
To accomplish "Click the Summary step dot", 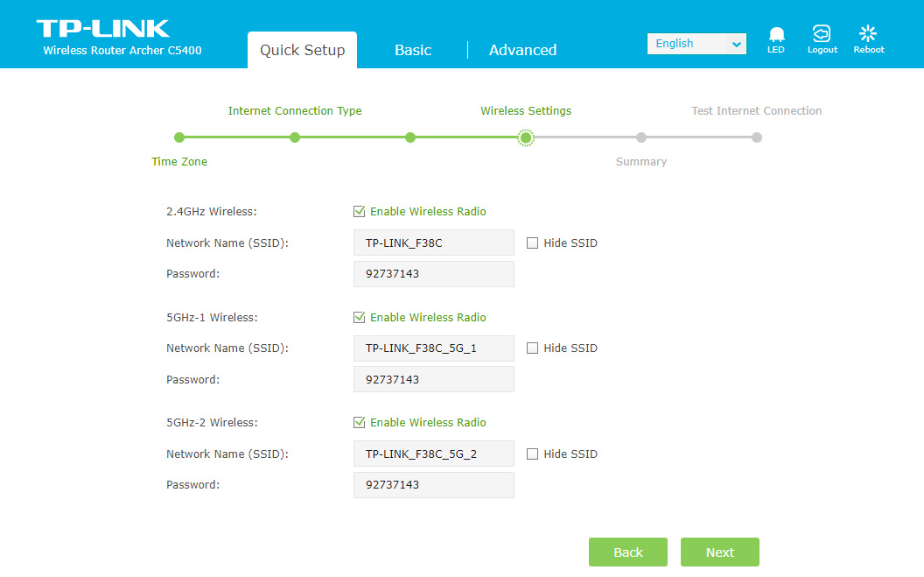I will [x=641, y=137].
